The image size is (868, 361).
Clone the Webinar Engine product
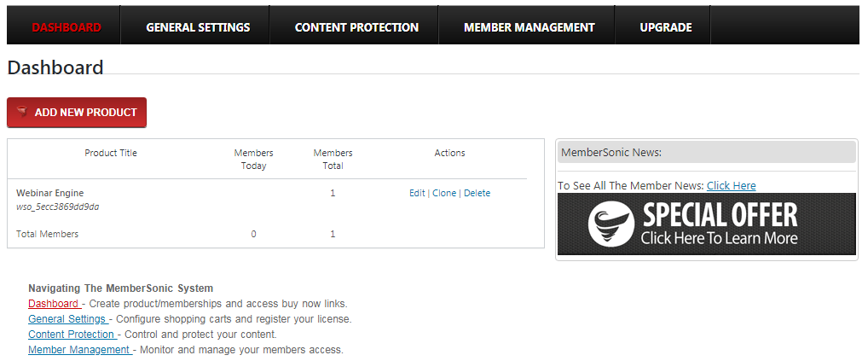point(444,193)
